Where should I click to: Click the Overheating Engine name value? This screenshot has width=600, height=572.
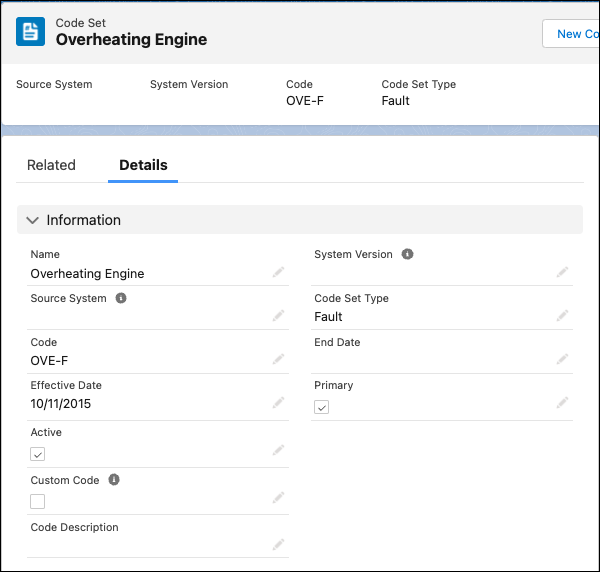click(x=87, y=274)
